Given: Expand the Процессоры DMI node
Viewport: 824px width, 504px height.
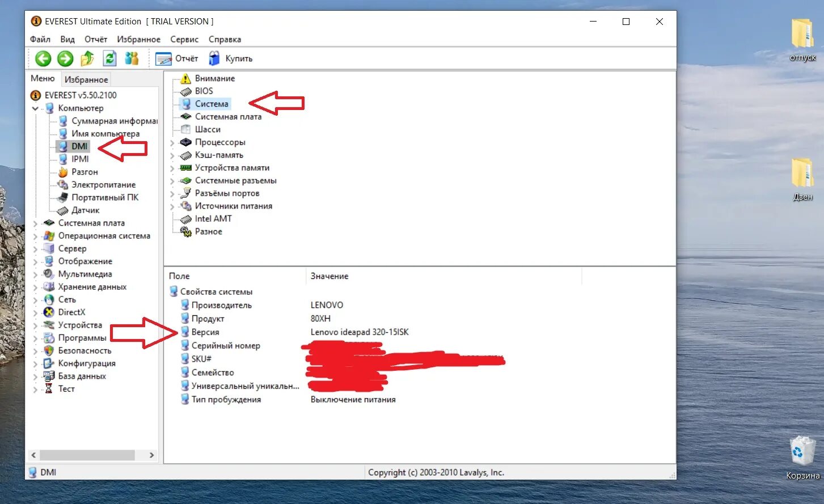Looking at the screenshot, I should click(x=172, y=142).
